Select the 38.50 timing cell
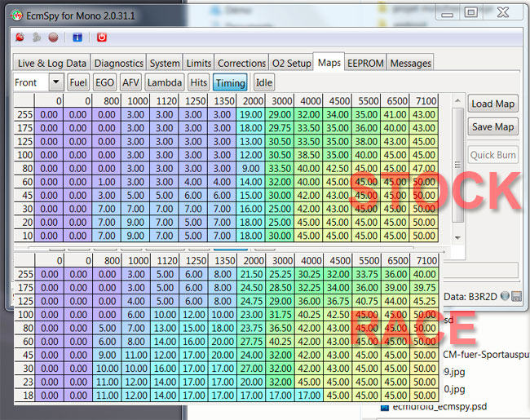 coord(308,155)
